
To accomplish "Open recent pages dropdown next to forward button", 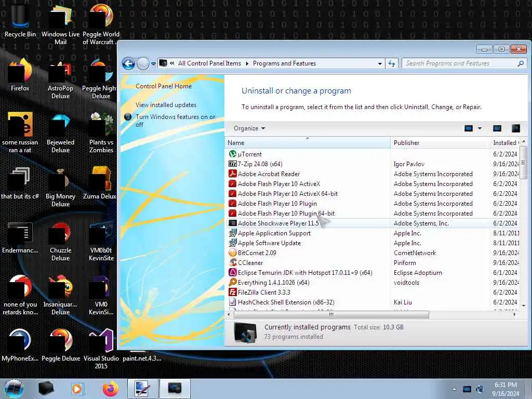I will (153, 63).
